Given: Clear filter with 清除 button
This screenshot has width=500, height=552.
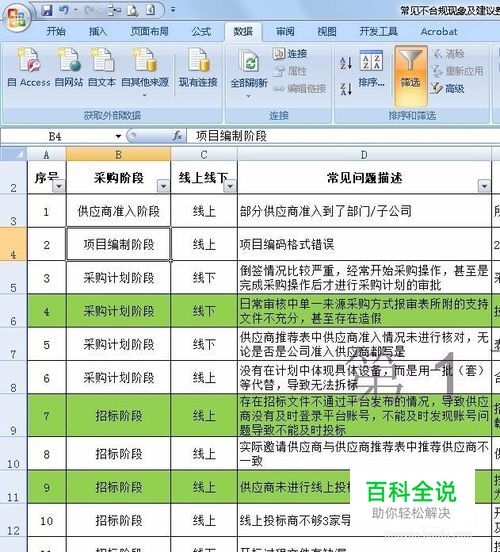Looking at the screenshot, I should (x=448, y=54).
